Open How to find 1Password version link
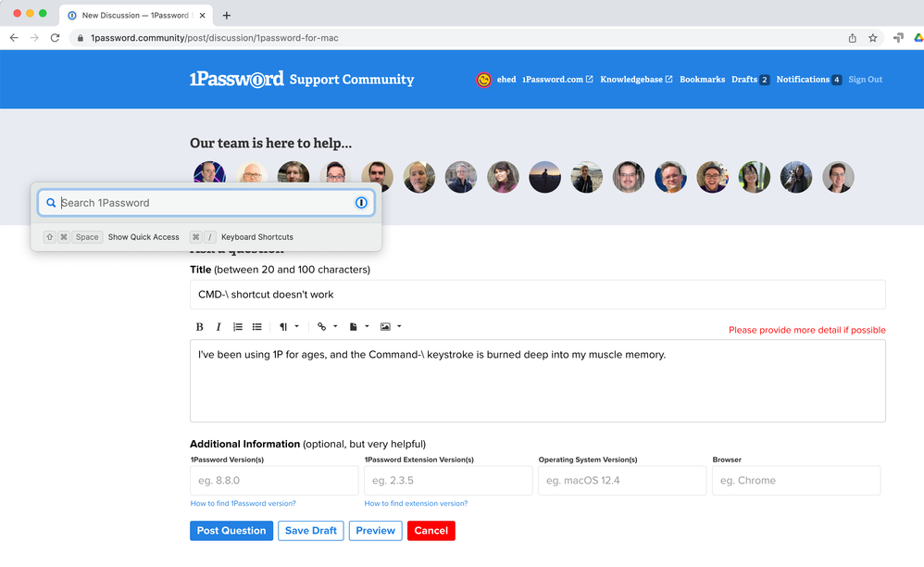The width and height of the screenshot is (924, 567). point(243,503)
